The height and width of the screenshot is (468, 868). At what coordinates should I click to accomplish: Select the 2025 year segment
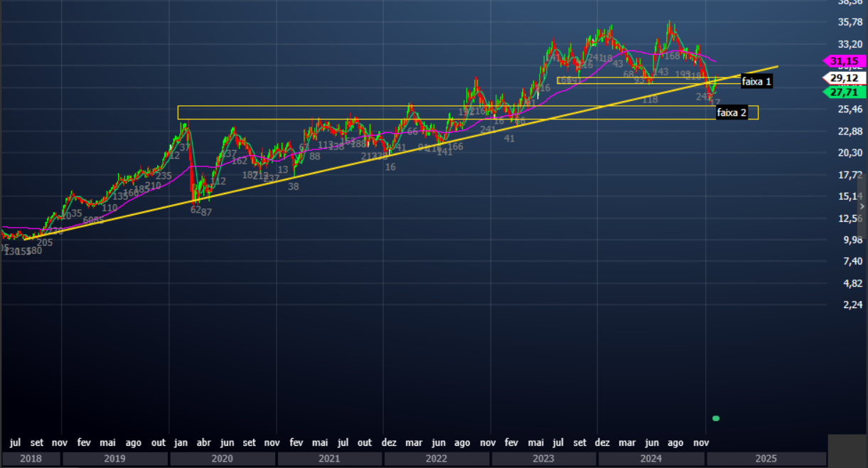(766, 459)
